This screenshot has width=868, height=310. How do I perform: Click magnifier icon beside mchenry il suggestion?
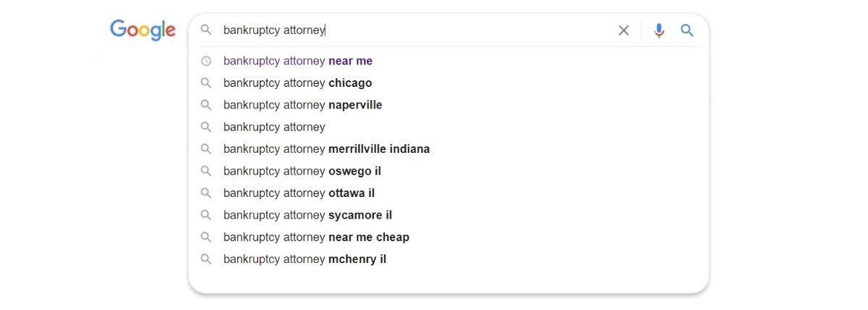(206, 259)
